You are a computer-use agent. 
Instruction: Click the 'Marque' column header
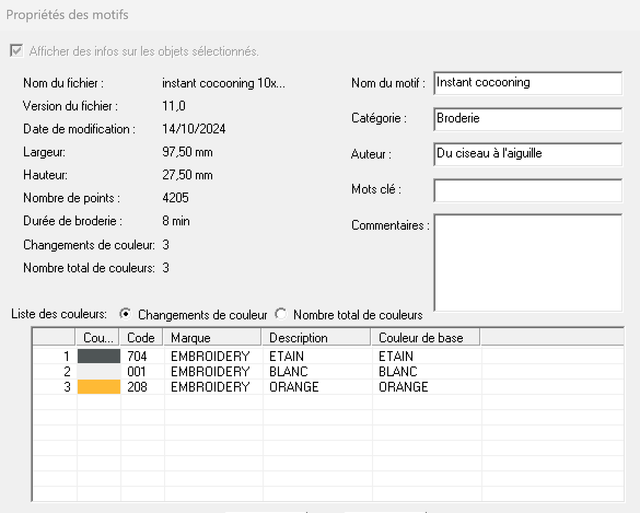click(x=212, y=338)
